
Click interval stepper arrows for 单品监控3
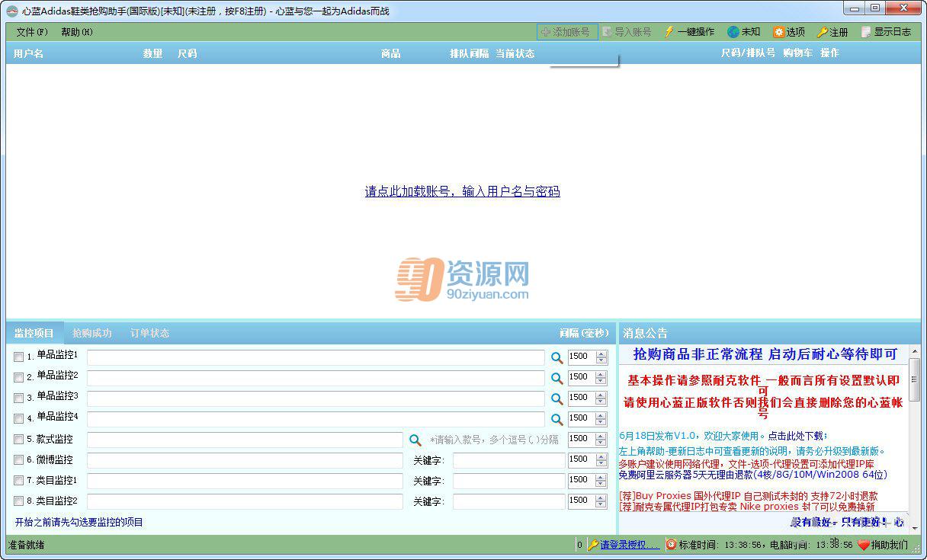(601, 398)
